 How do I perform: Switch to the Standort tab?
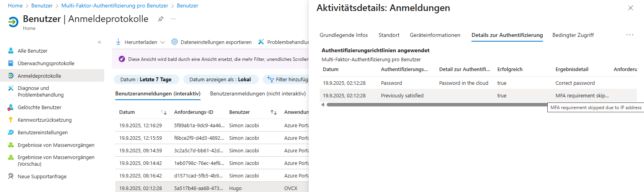tap(389, 35)
